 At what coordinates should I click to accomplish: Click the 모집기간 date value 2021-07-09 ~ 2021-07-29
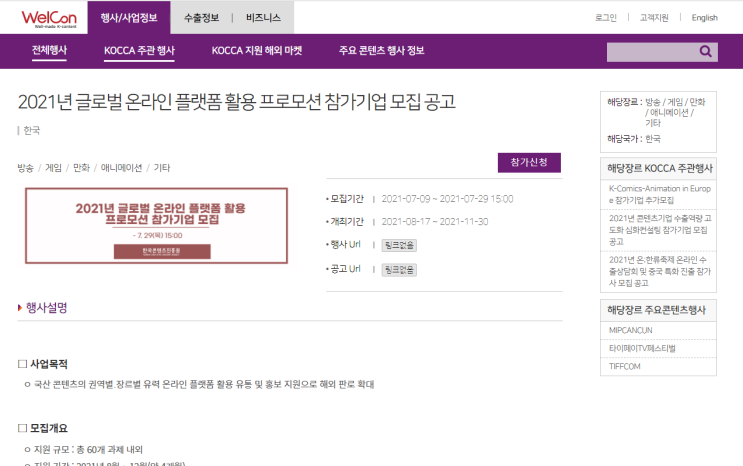(447, 199)
